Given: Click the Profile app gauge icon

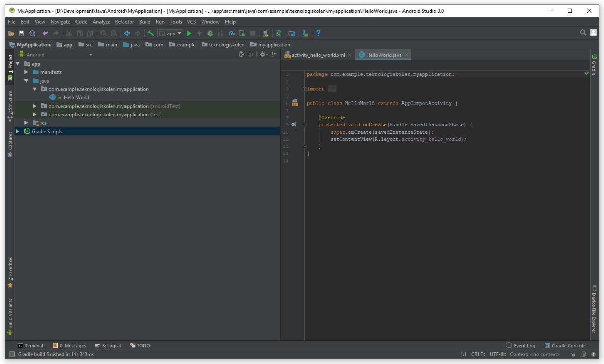Looking at the screenshot, I should coord(232,34).
